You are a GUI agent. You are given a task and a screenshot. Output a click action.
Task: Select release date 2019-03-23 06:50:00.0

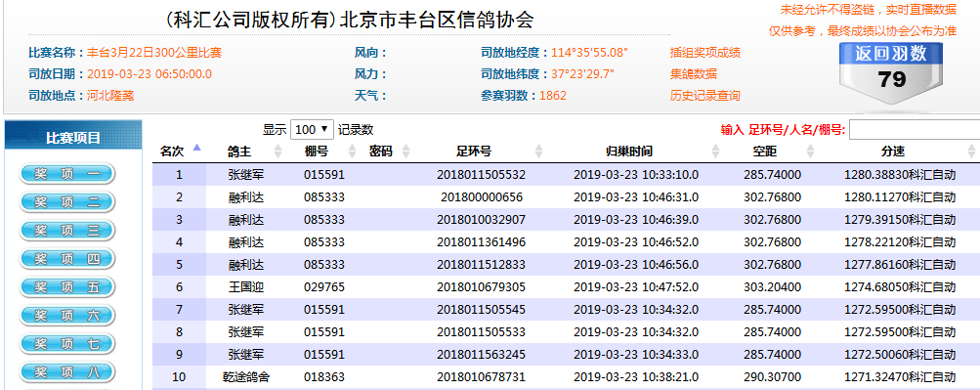[149, 74]
